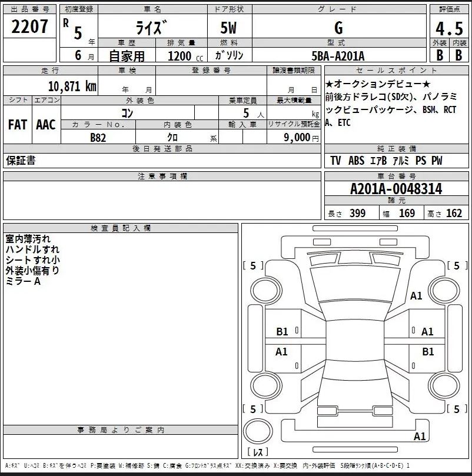Viewport: 472px width, 476px height.
Task: Click the car name ライズ
Action: point(152,27)
